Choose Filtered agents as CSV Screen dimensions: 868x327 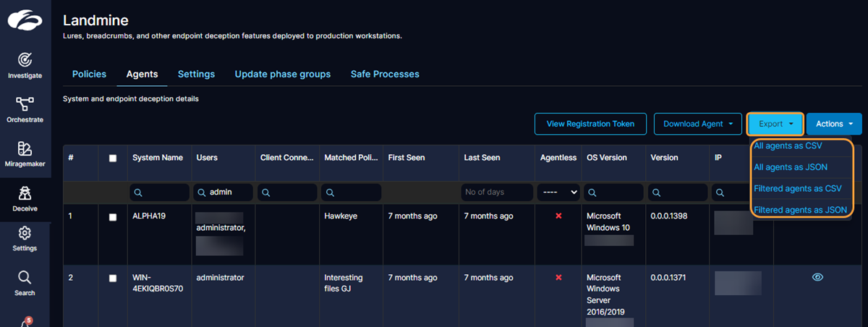pyautogui.click(x=797, y=188)
